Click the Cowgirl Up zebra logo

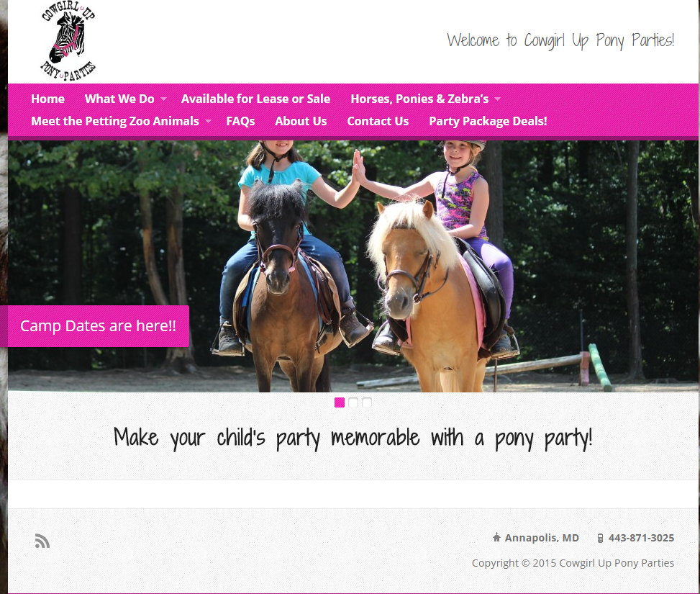click(68, 41)
